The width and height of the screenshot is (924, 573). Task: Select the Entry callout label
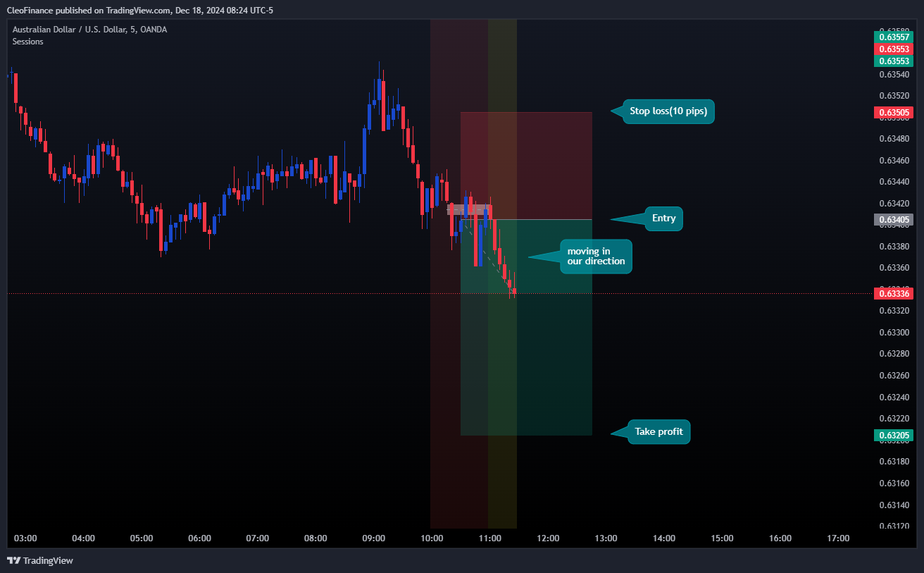[x=664, y=218]
